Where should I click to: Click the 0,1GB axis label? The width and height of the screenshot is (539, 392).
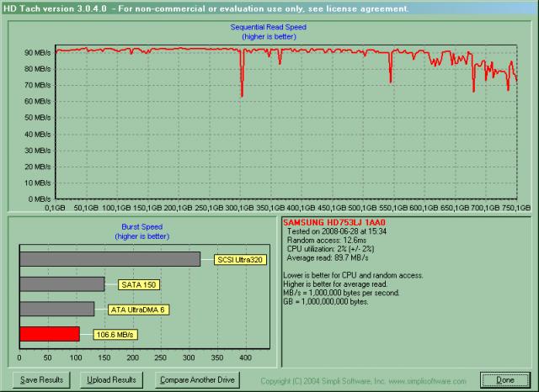(55, 208)
